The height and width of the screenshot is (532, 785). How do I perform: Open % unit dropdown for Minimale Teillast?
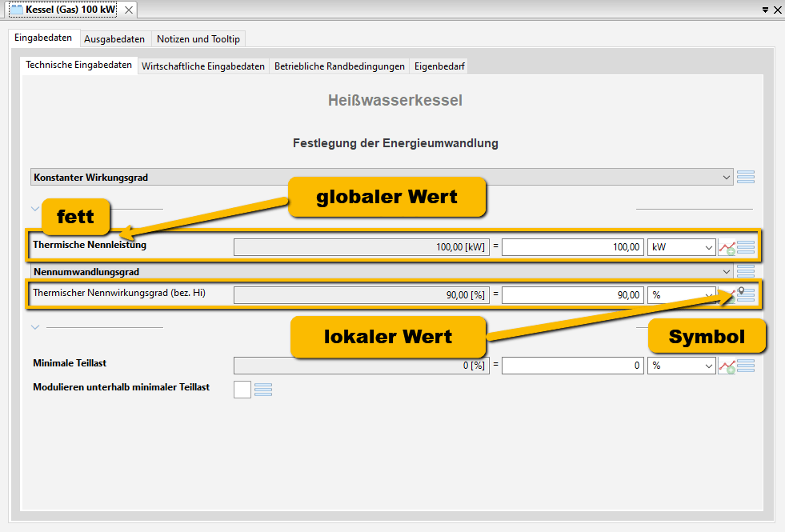(681, 366)
